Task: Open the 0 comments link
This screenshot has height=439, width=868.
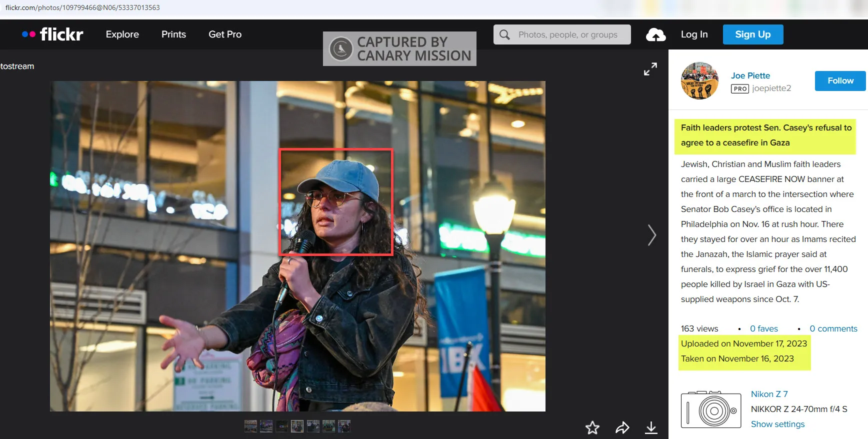Action: click(x=833, y=328)
